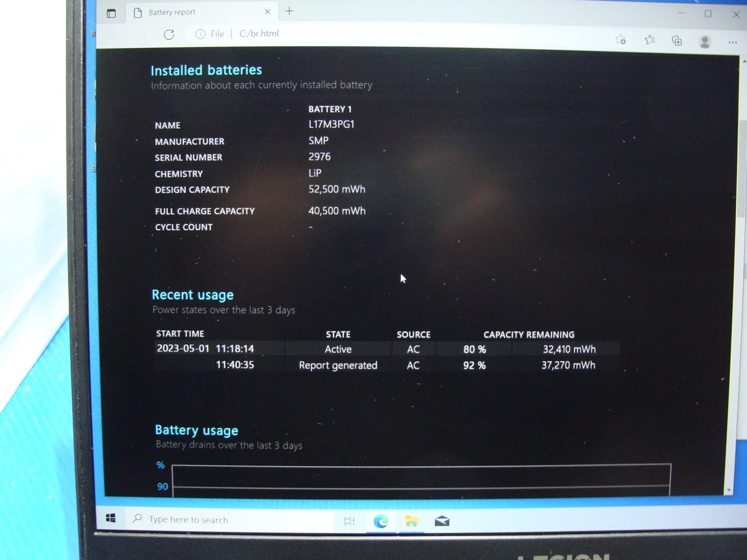Click the Battery usage heading
The image size is (747, 560).
pyautogui.click(x=196, y=431)
